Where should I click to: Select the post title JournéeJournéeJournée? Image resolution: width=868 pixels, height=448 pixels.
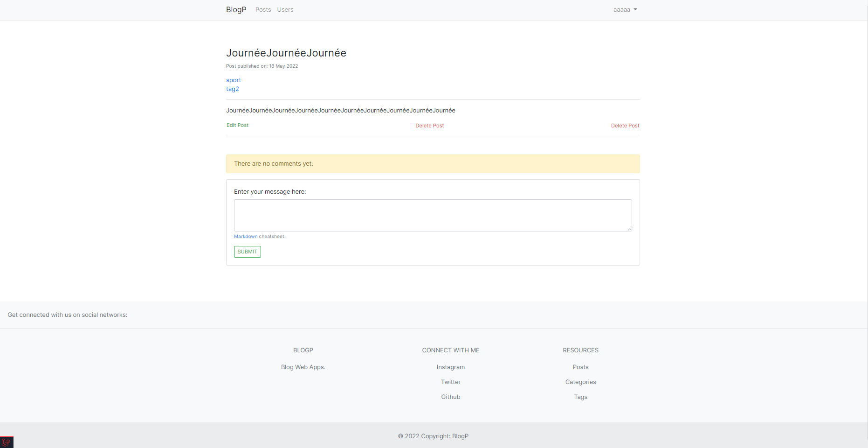tap(286, 53)
